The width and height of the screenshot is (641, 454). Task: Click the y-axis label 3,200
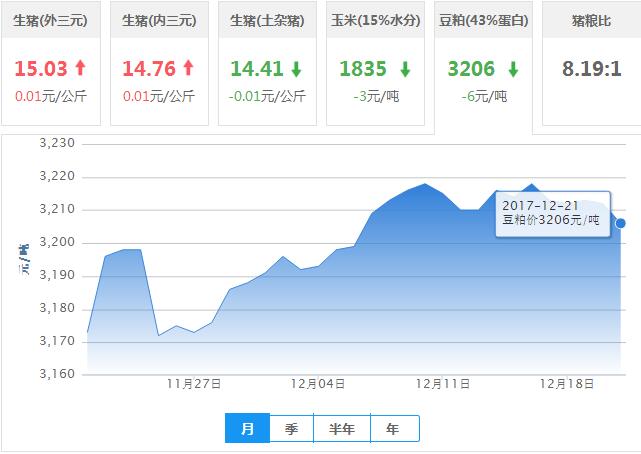57,242
